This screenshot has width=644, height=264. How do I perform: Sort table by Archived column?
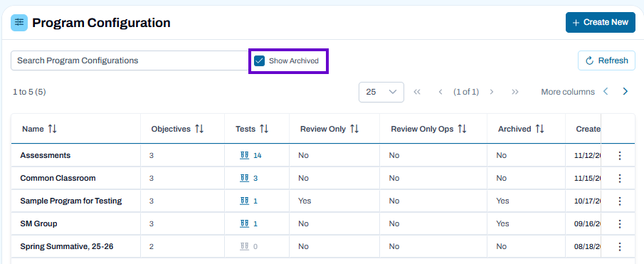click(x=539, y=129)
